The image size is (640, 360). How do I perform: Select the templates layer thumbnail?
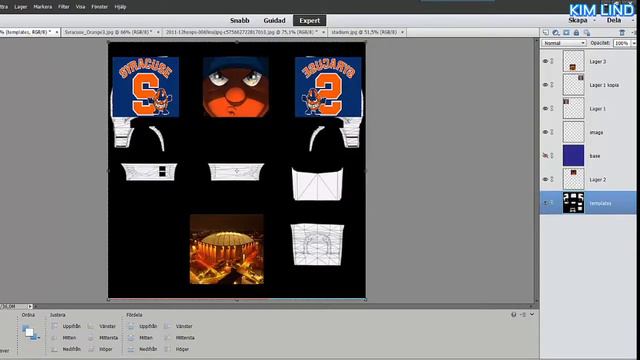click(573, 203)
